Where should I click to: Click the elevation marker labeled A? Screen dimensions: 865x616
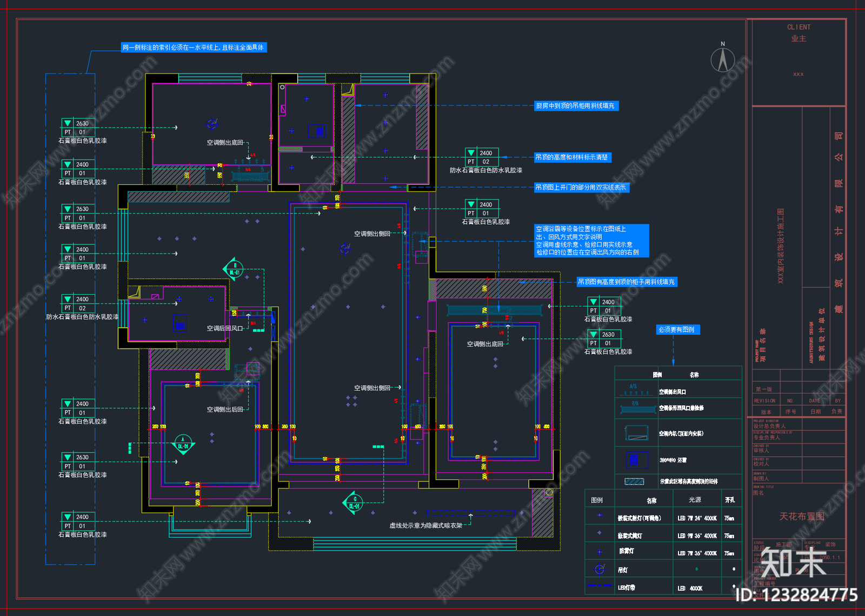[x=183, y=444]
